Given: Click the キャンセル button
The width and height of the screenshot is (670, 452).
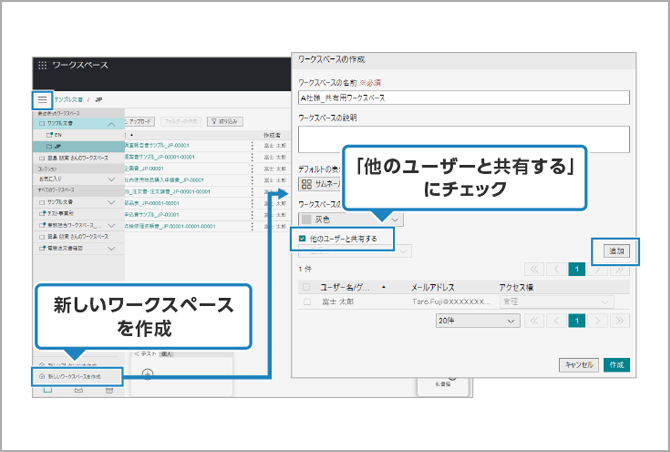Looking at the screenshot, I should (579, 365).
